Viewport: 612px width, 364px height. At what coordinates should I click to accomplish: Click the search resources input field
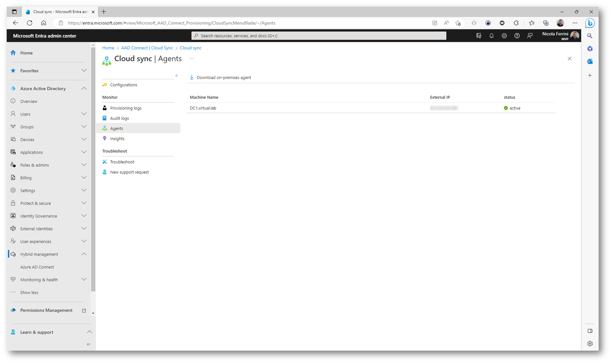coord(318,36)
